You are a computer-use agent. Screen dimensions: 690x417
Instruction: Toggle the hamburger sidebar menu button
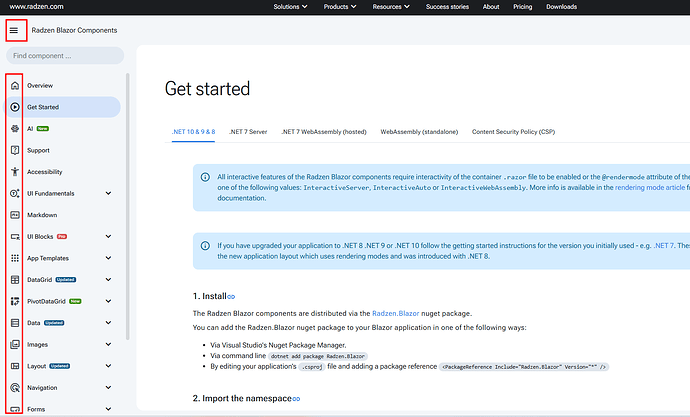pos(14,31)
